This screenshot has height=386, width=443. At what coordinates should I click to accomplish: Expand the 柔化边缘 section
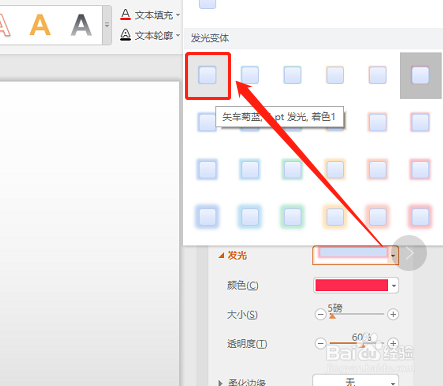pyautogui.click(x=220, y=383)
